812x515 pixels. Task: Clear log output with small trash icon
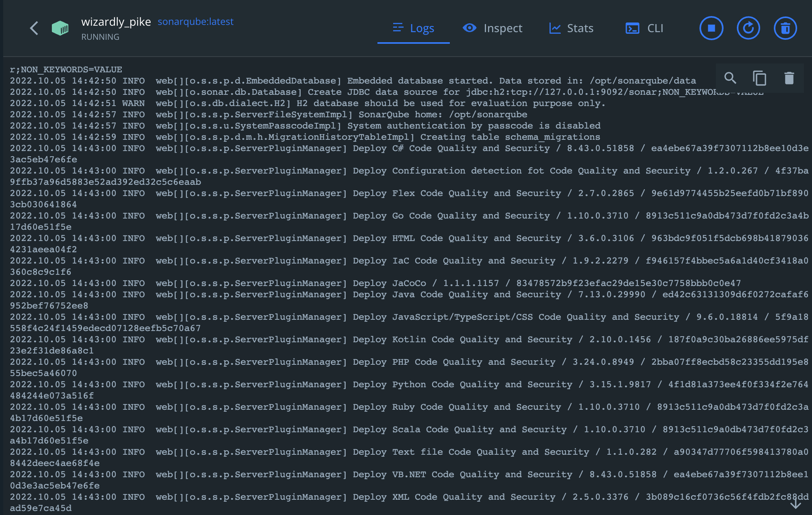[789, 78]
